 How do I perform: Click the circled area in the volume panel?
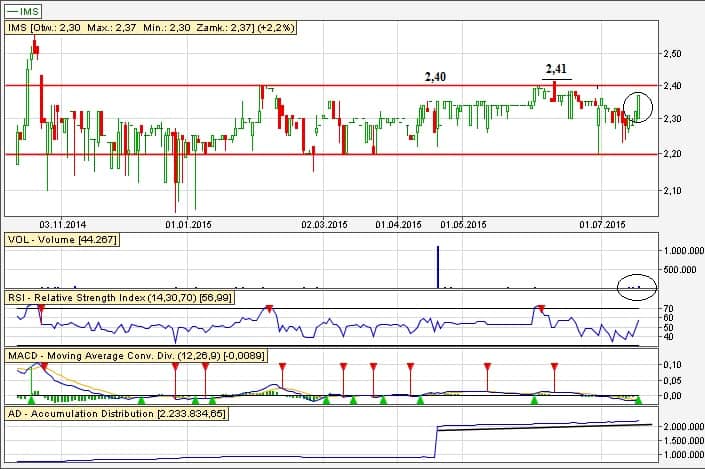pos(636,285)
